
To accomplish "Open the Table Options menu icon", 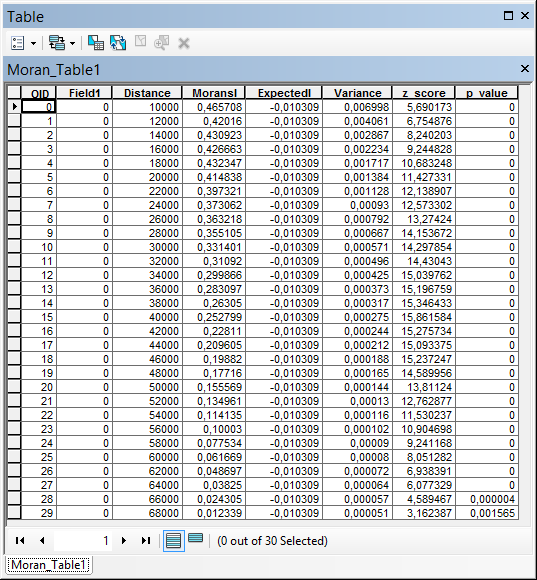I will (17, 43).
